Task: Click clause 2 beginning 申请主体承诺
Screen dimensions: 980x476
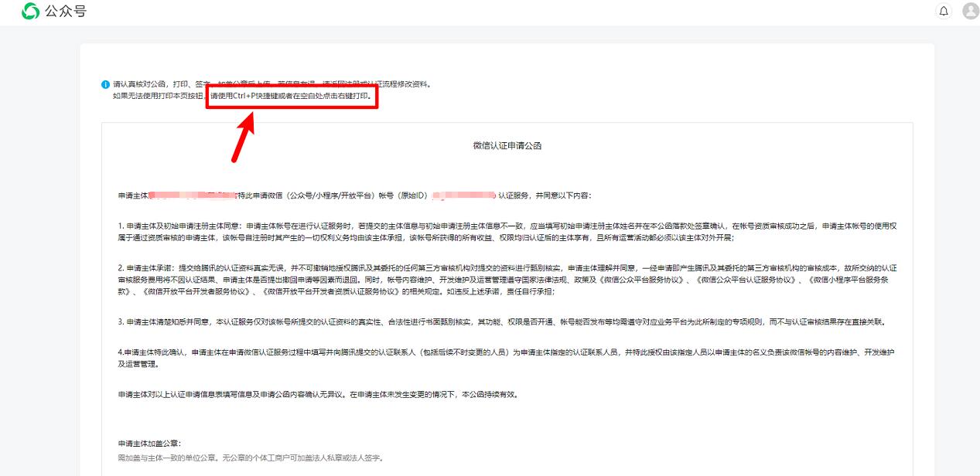Action: pos(507,280)
